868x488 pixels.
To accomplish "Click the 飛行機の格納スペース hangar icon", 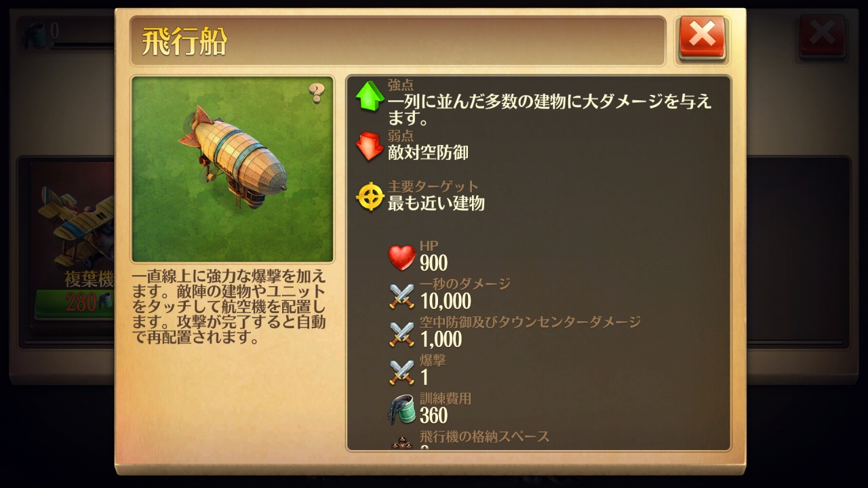I will click(x=401, y=442).
